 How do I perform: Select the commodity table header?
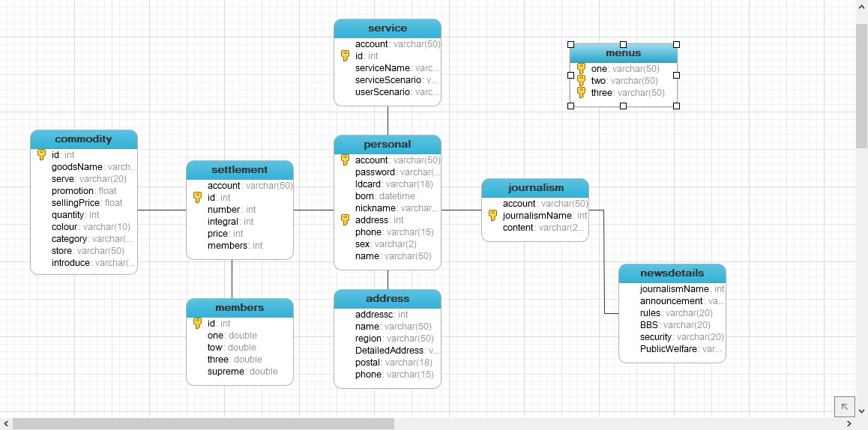pyautogui.click(x=84, y=139)
